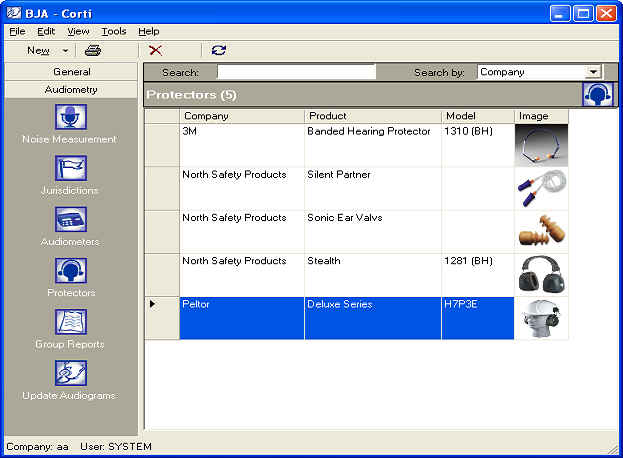Open the Noise Measurement module icon
Screen dimensions: 623x458
point(71,117)
